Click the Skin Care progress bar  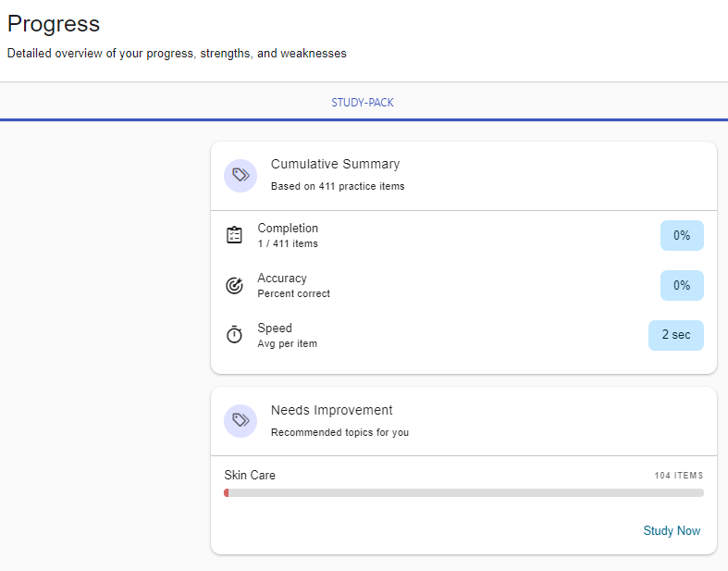463,493
